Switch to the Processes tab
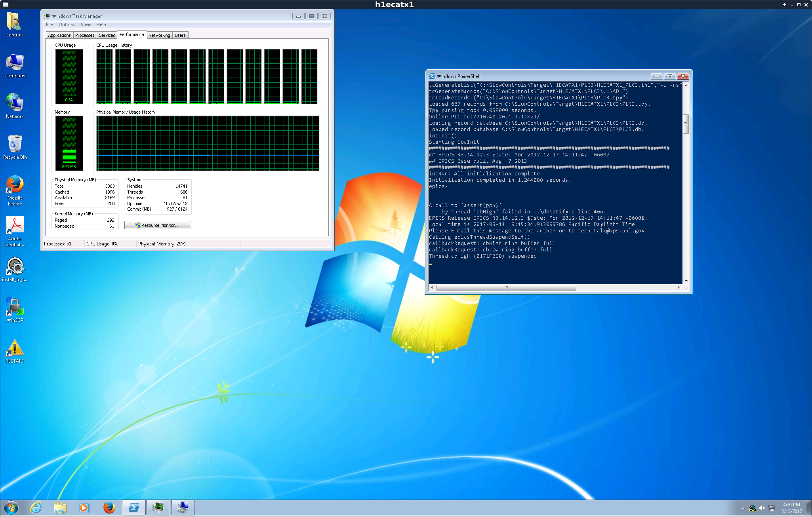Screen dimensions: 812x517 tap(85, 35)
